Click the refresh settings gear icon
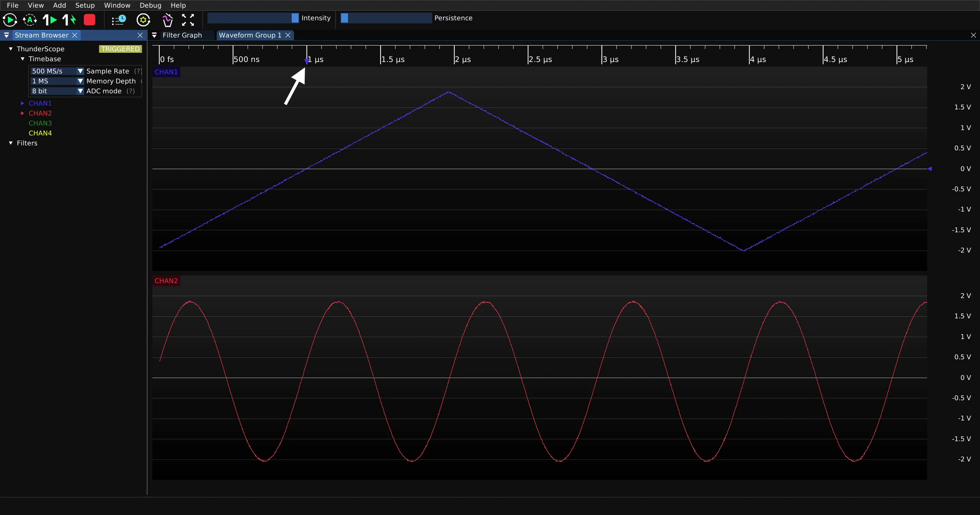The height and width of the screenshot is (515, 980). coord(144,20)
